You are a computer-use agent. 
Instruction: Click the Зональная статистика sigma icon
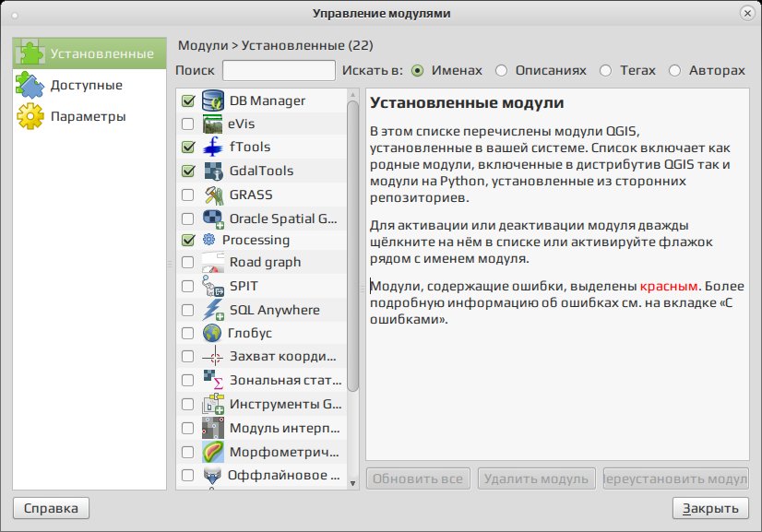[213, 380]
